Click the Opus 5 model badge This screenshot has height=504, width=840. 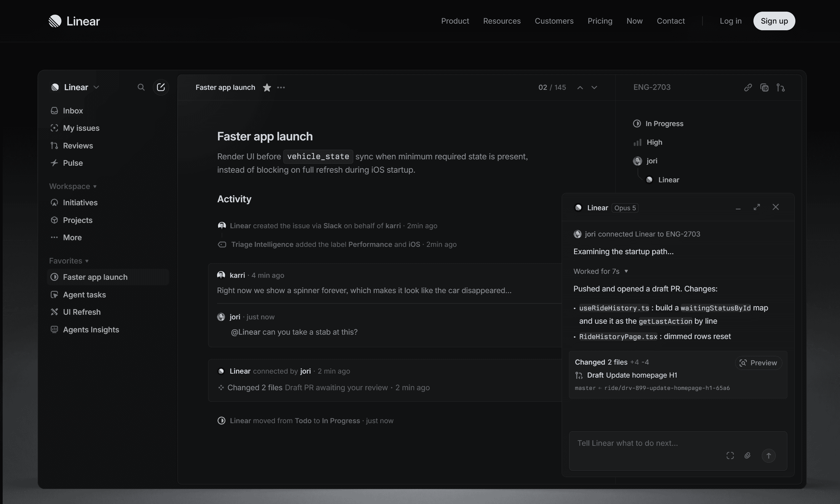point(625,208)
